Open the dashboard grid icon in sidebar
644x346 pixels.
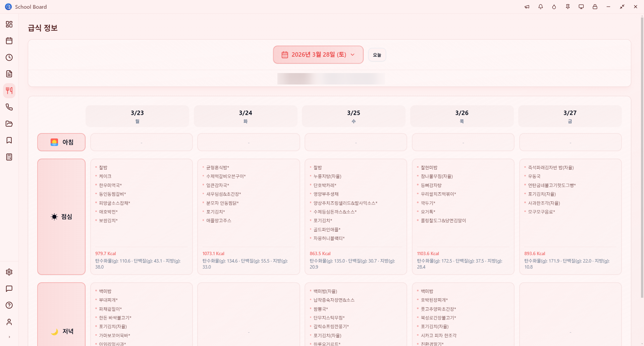[x=9, y=24]
